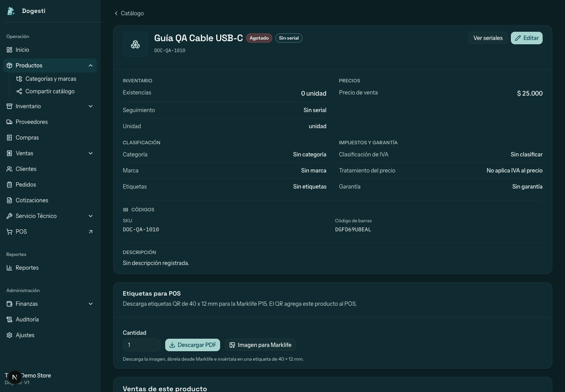Click the Inventario archive icon

(9, 106)
